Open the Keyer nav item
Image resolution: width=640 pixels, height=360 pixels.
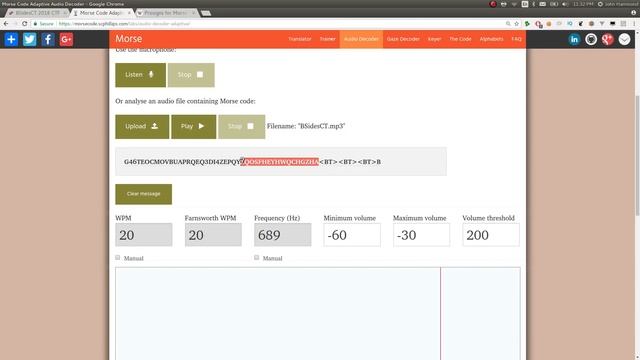pos(434,39)
